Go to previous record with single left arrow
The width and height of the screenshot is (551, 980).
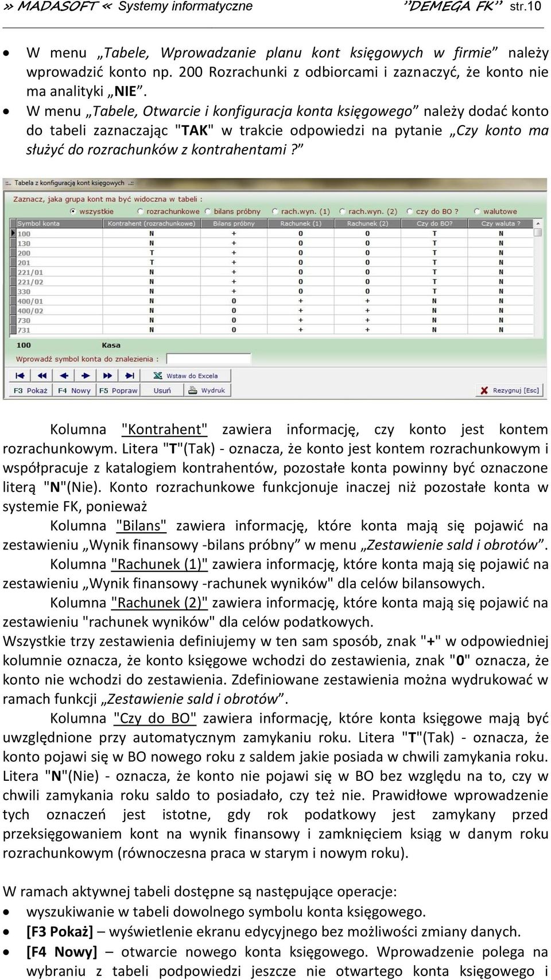(64, 376)
